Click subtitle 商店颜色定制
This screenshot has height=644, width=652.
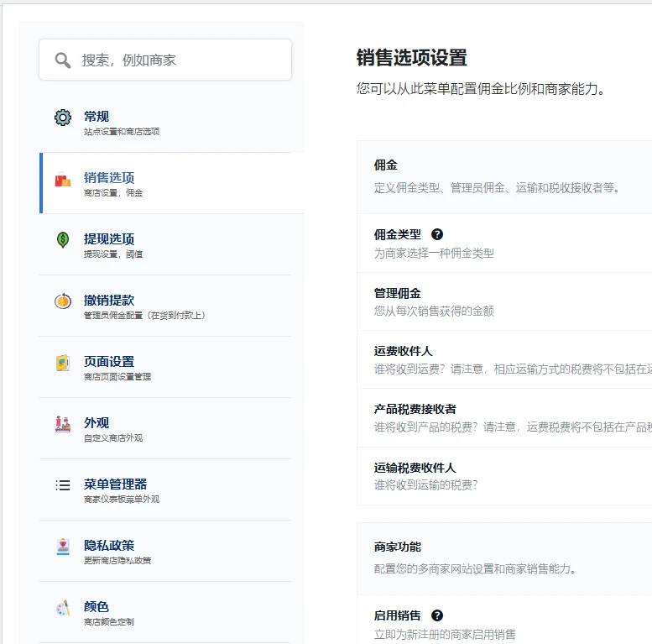(109, 621)
